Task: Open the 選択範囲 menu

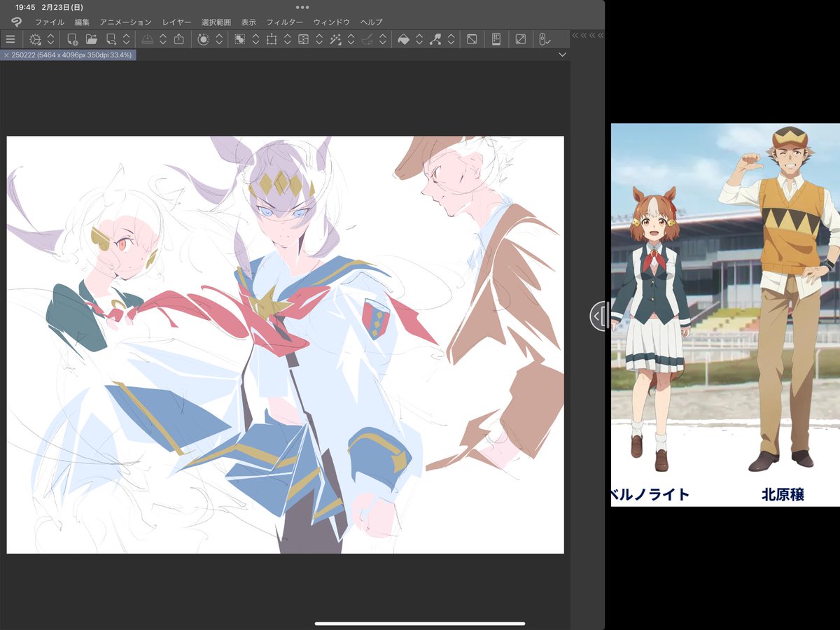Action: click(216, 22)
